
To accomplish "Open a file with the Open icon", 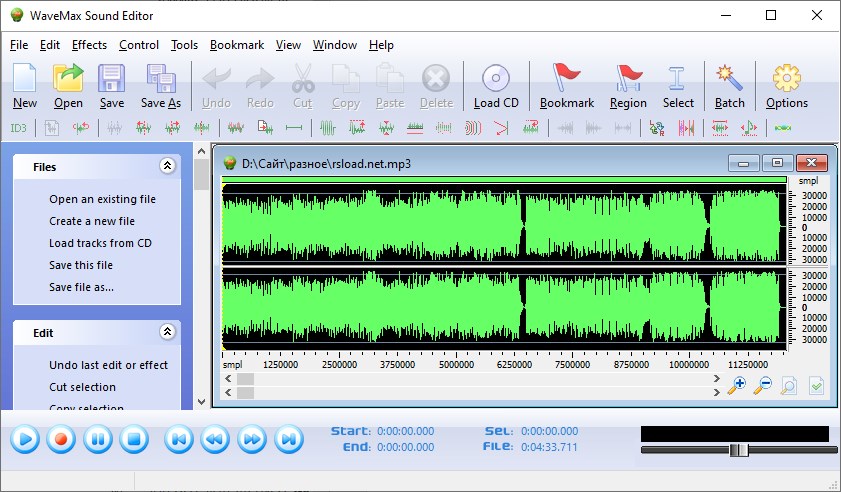I will [68, 78].
